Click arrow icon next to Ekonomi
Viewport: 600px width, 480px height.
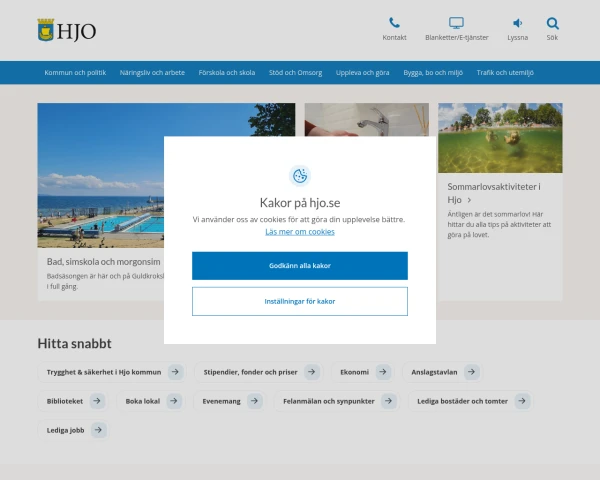[x=383, y=372]
